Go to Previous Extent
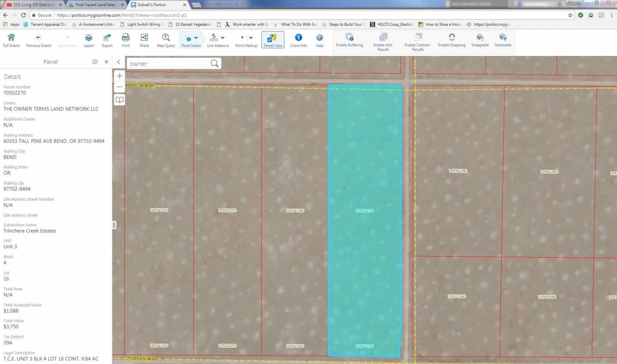 38,40
